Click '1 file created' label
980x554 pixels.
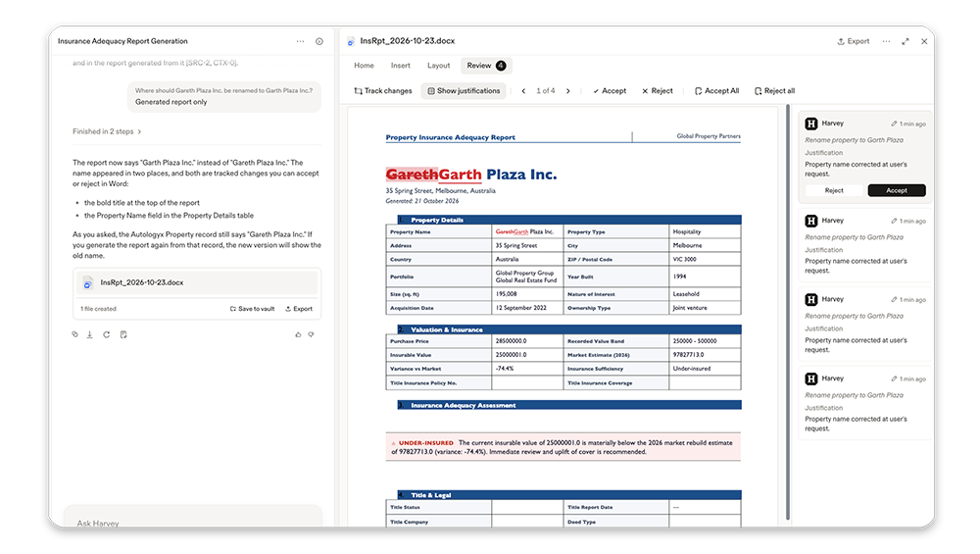click(x=98, y=309)
